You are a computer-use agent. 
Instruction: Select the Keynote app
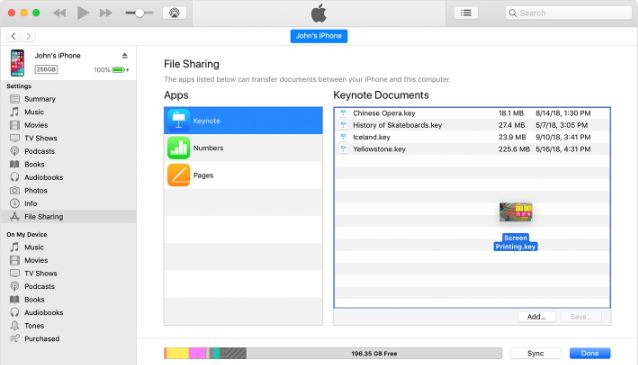[243, 120]
